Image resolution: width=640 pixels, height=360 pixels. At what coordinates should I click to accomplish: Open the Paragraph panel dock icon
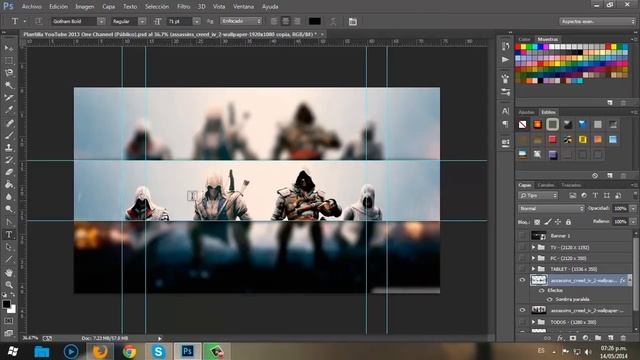tap(505, 124)
